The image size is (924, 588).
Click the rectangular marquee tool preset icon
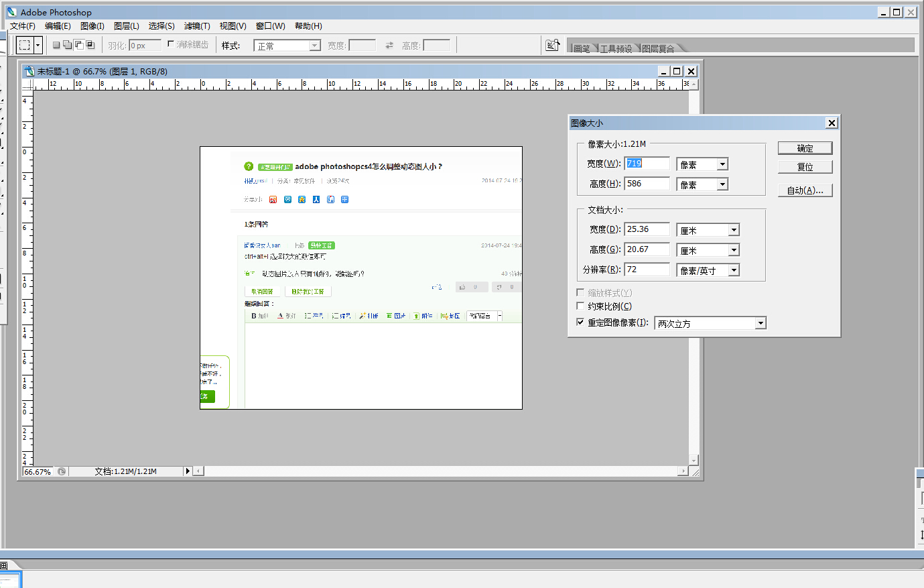[25, 45]
